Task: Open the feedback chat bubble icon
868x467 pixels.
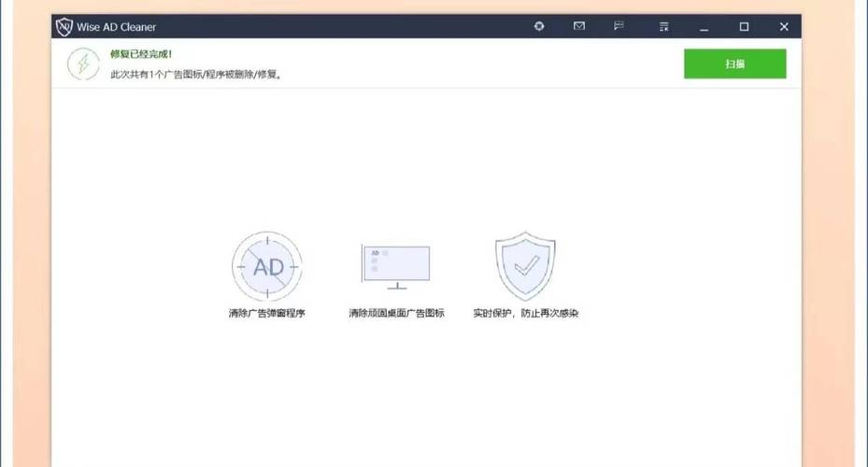Action: coord(619,26)
